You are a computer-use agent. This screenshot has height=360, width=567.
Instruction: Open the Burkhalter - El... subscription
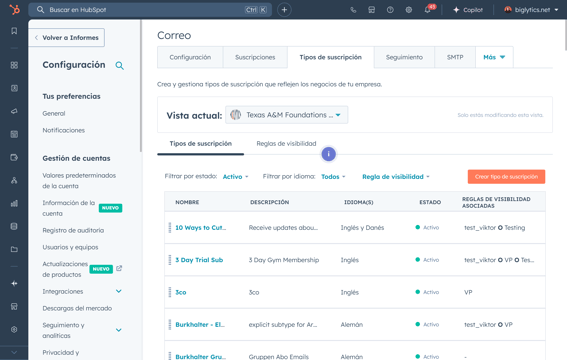pyautogui.click(x=200, y=325)
